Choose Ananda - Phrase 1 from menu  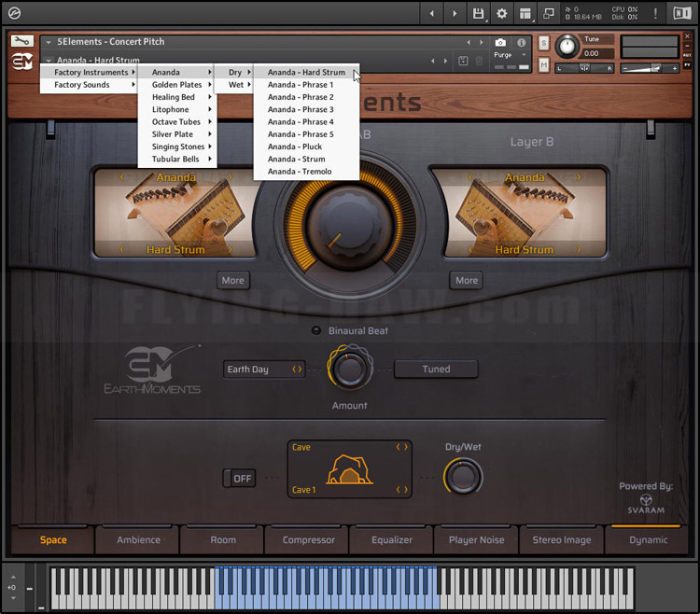pos(306,85)
